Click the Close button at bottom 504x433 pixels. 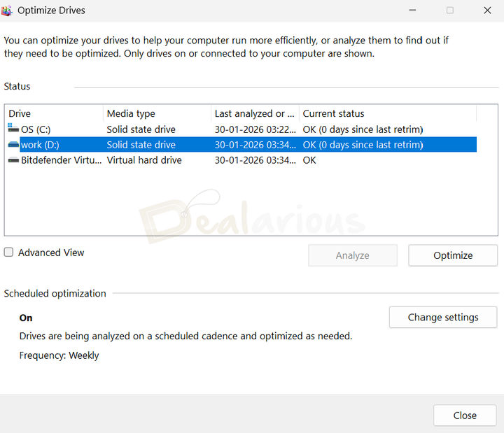coord(465,416)
